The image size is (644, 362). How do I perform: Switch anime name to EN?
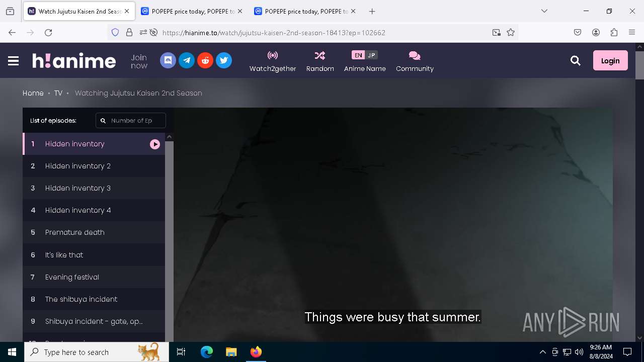tap(358, 55)
